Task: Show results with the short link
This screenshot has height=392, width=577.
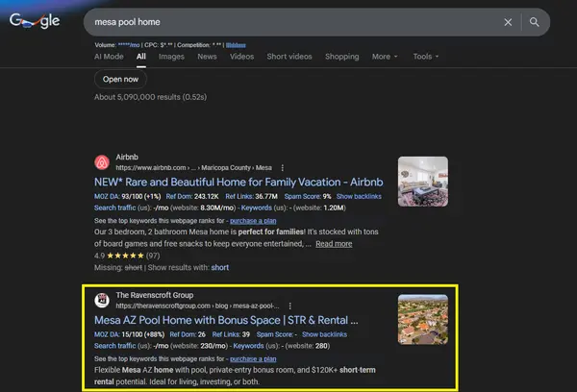Action: (220, 267)
